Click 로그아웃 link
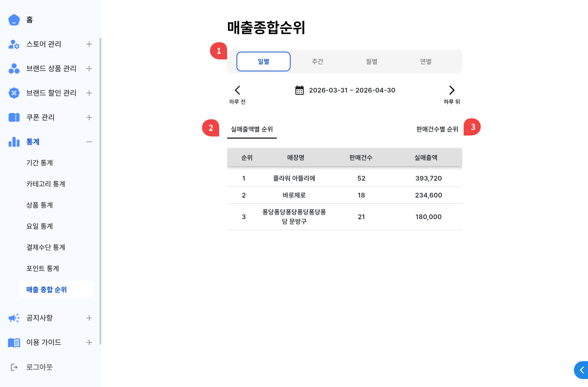 click(x=39, y=367)
